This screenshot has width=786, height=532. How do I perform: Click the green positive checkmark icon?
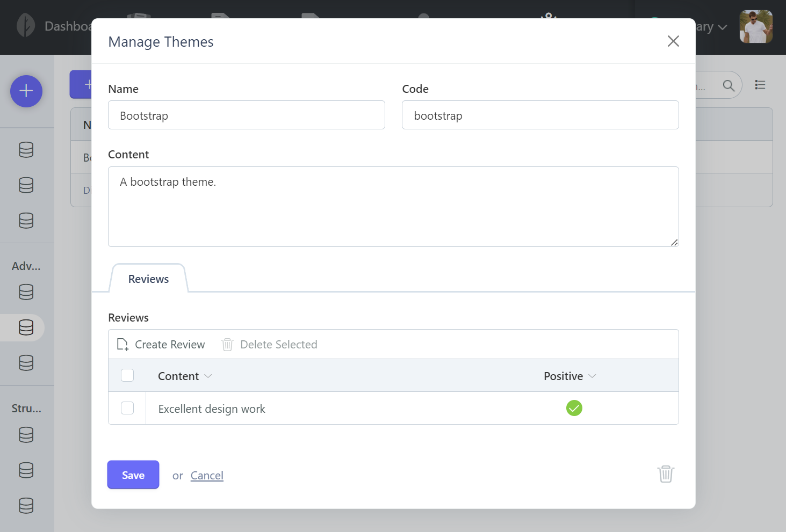574,408
